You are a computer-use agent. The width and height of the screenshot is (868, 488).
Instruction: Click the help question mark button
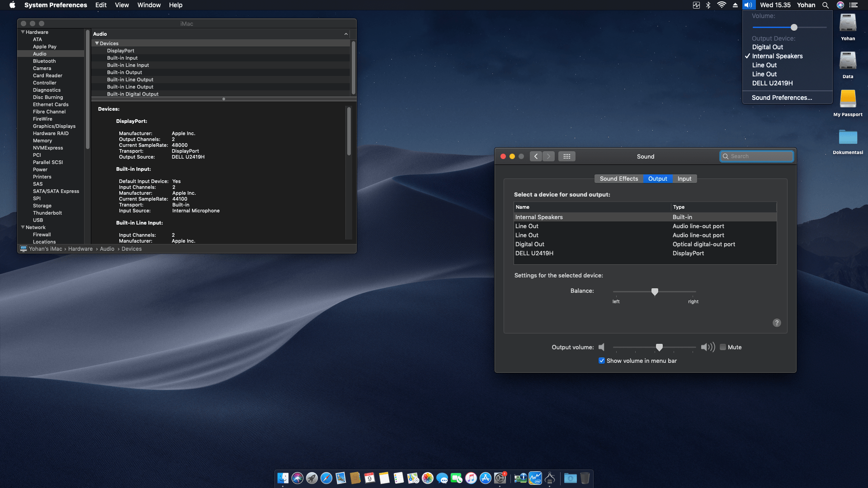[x=777, y=323]
